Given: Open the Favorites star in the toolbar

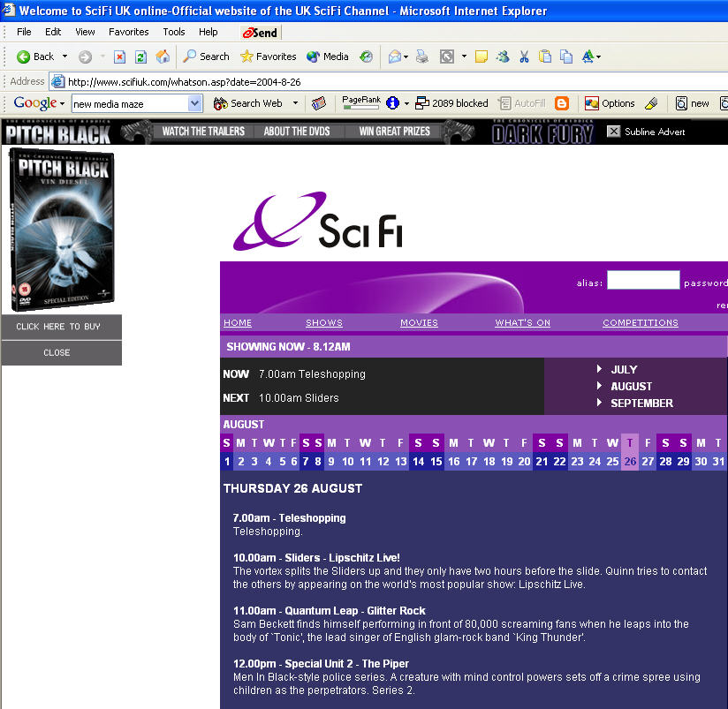Looking at the screenshot, I should click(x=268, y=57).
